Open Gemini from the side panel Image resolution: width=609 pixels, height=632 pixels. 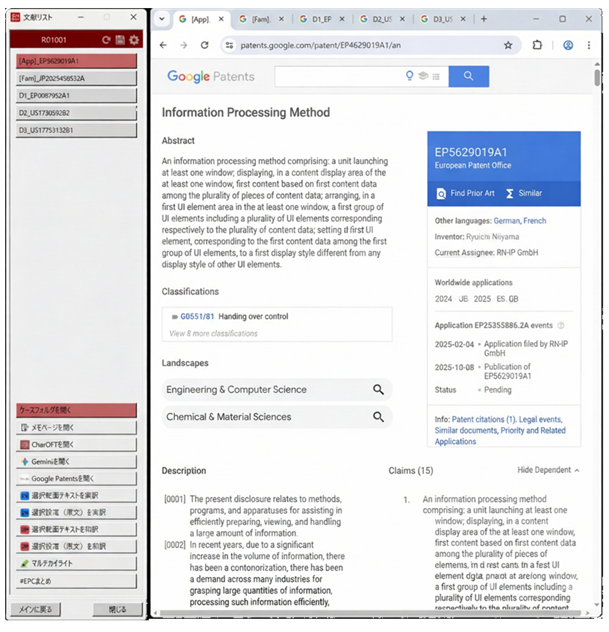tap(77, 462)
